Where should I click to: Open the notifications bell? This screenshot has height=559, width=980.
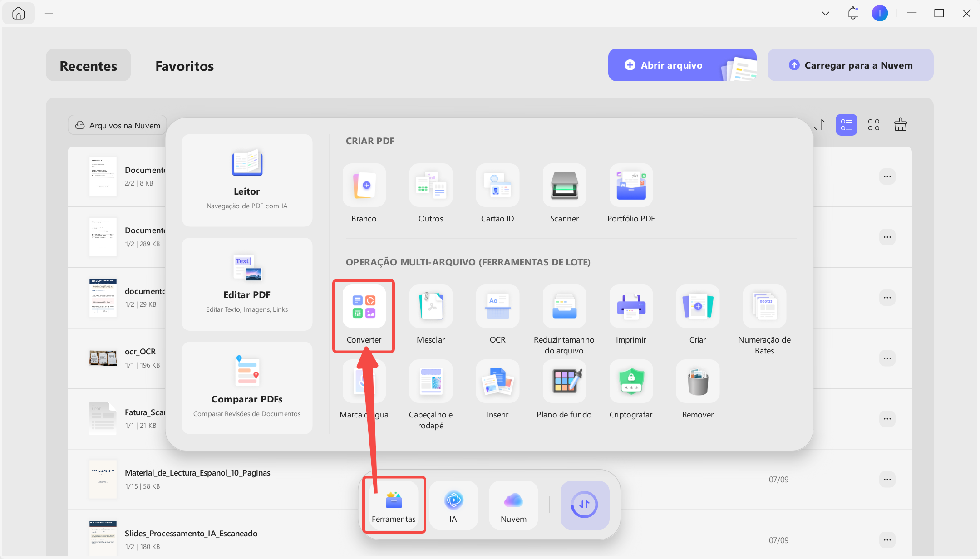click(853, 13)
